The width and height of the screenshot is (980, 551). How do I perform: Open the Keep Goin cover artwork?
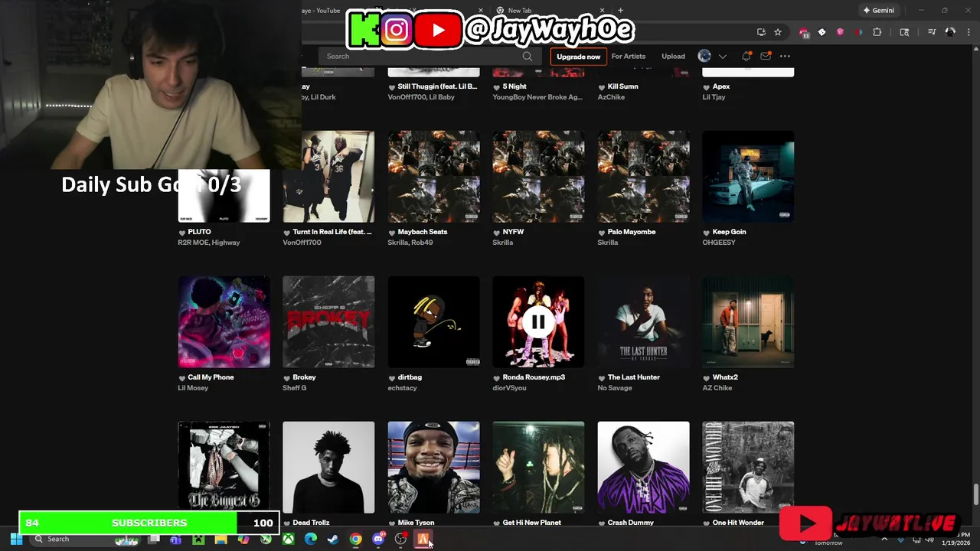[x=748, y=177]
